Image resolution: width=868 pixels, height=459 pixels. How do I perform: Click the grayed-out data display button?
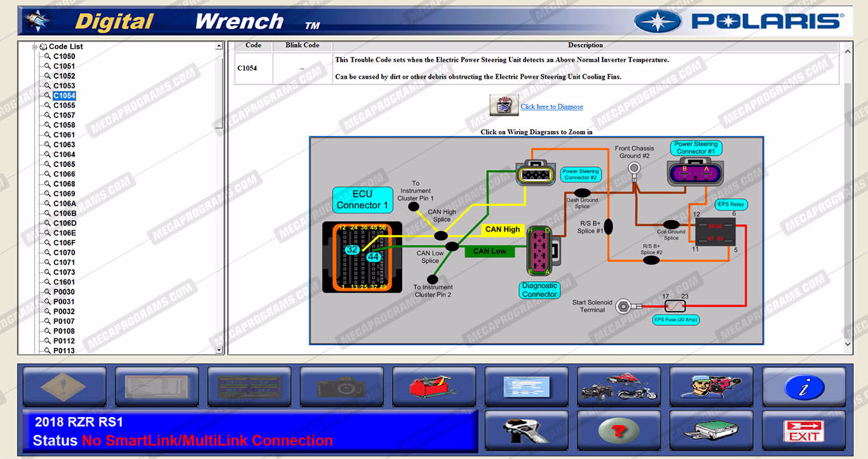tap(156, 387)
